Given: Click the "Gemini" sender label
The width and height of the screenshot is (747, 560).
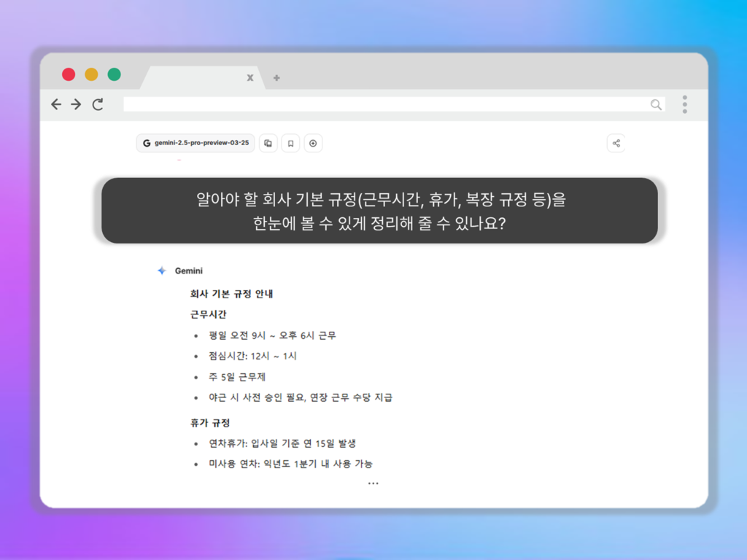Looking at the screenshot, I should click(189, 271).
